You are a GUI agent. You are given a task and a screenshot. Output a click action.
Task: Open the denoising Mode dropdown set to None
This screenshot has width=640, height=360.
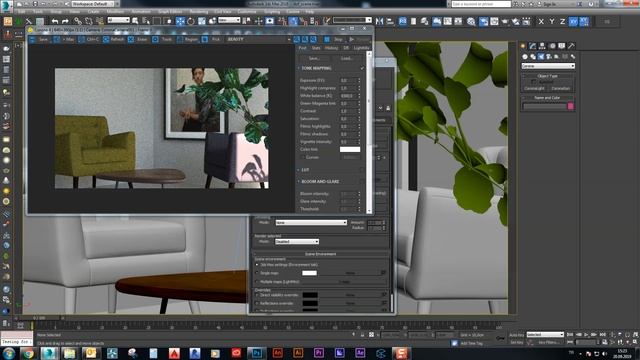(x=311, y=222)
